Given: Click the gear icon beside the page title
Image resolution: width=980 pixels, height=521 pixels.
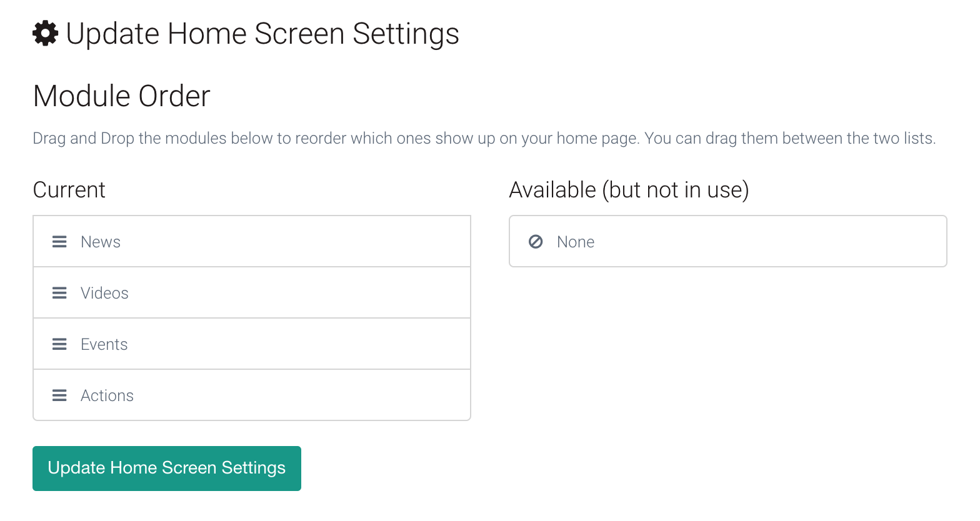Looking at the screenshot, I should [46, 33].
